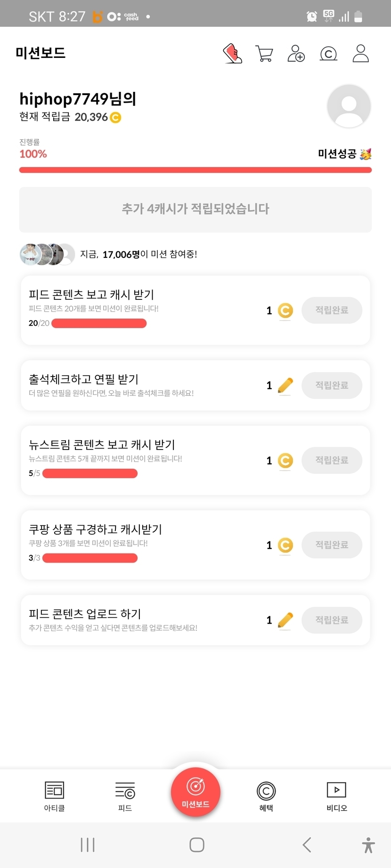Tap the participant avatars cluster
The height and width of the screenshot is (868, 391).
[47, 255]
